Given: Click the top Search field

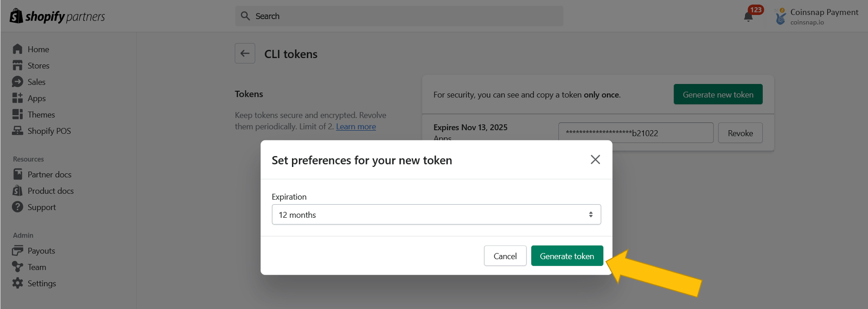Looking at the screenshot, I should coord(399,16).
